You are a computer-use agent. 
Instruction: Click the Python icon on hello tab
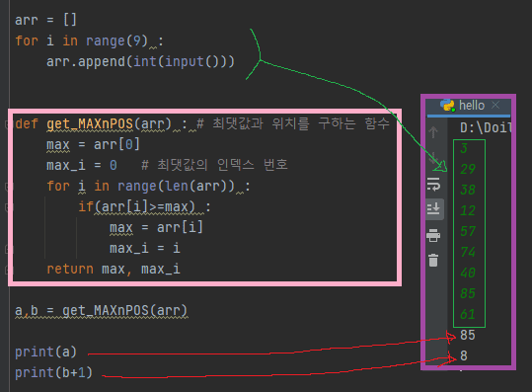[447, 105]
